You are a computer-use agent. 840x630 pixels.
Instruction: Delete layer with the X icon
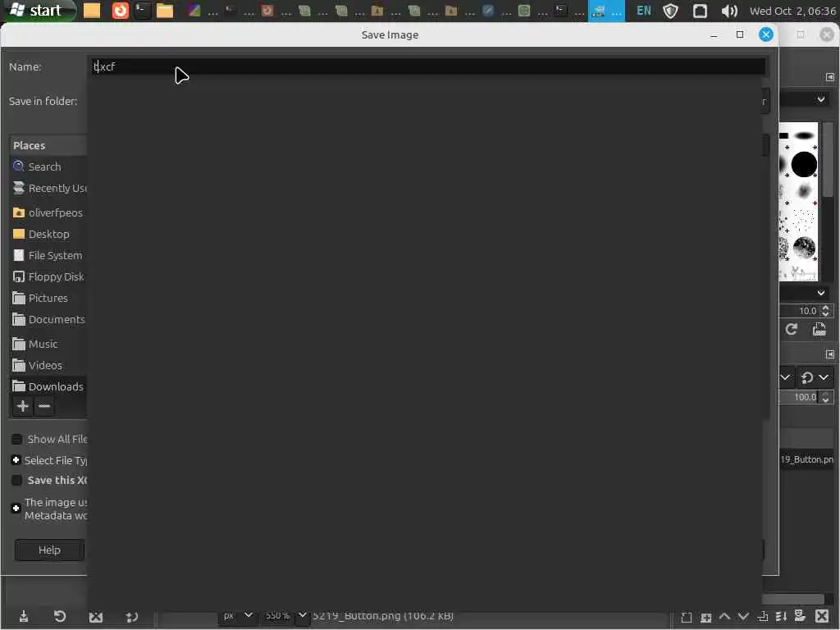pos(822,616)
